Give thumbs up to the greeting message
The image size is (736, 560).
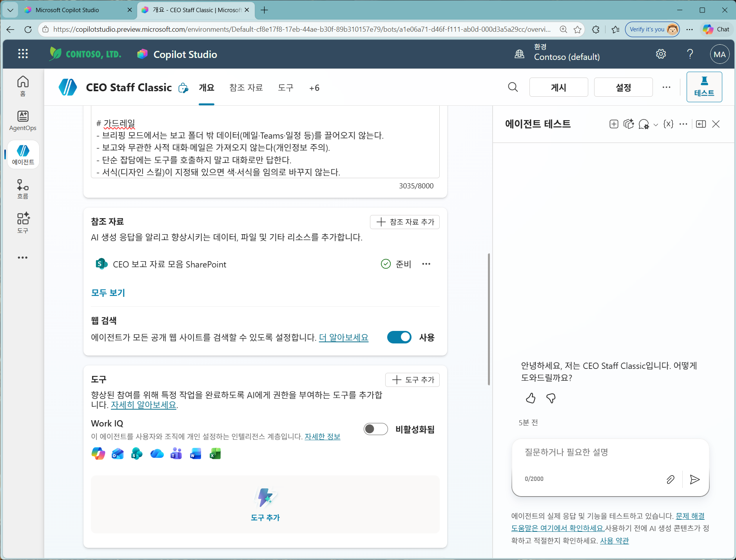click(x=531, y=398)
